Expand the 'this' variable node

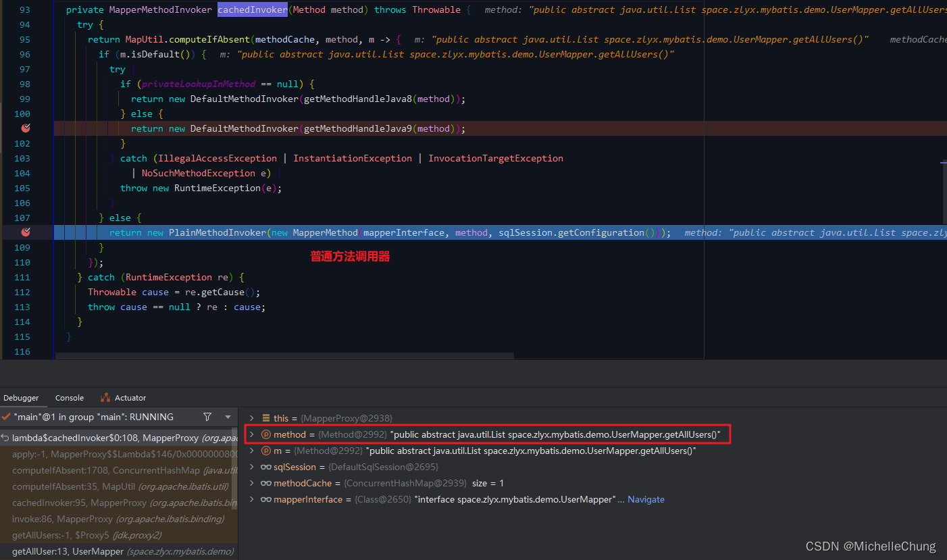pyautogui.click(x=252, y=418)
